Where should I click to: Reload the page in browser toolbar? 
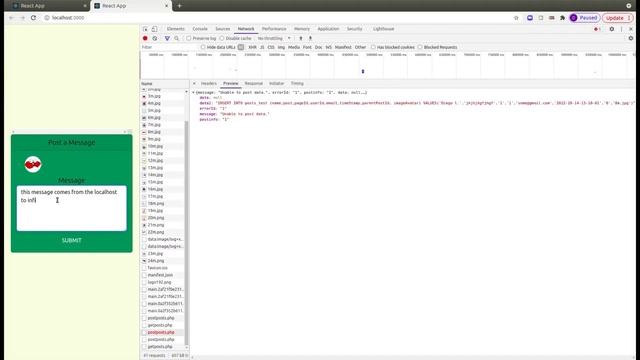tap(33, 18)
